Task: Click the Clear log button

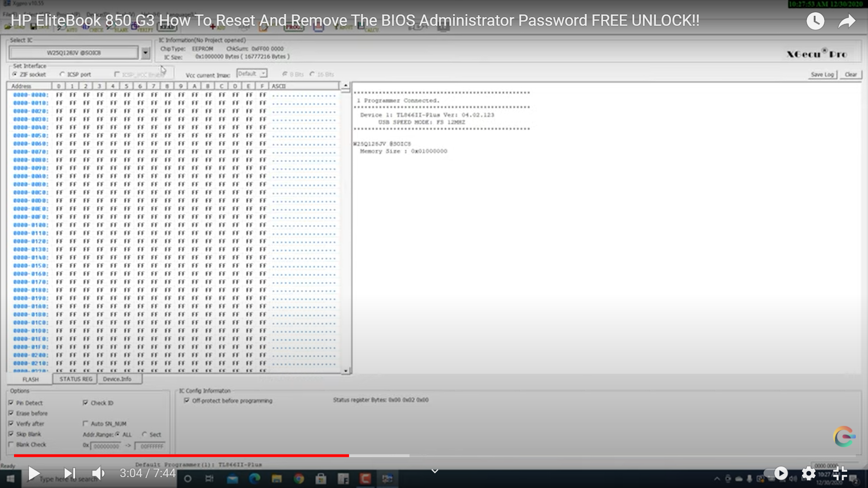Action: click(851, 75)
